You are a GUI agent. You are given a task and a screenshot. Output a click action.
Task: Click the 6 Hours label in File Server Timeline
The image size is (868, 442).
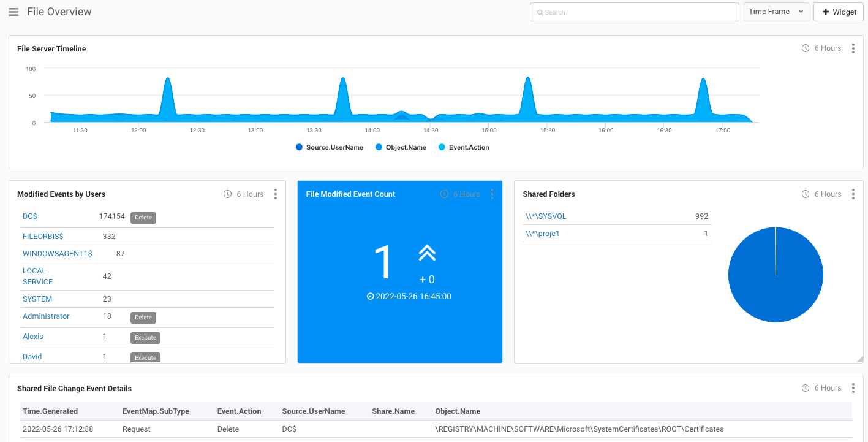828,48
